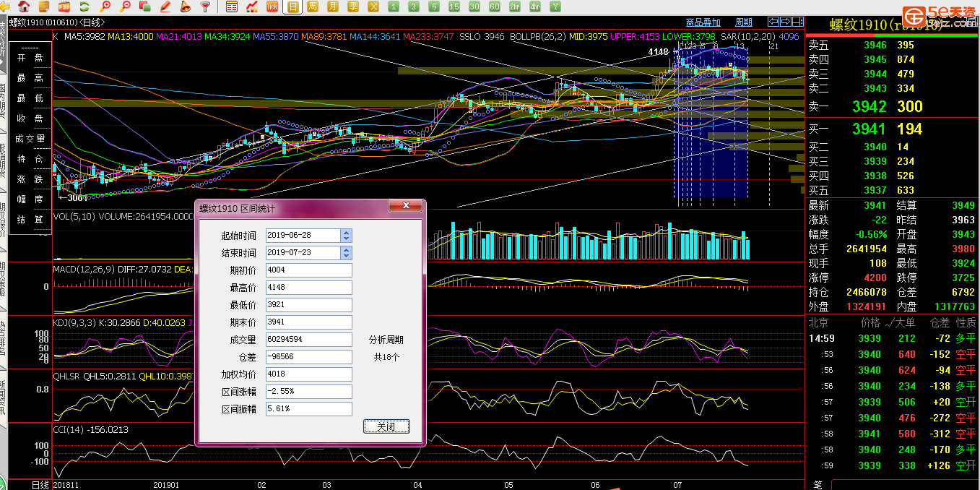The height and width of the screenshot is (490, 980).
Task: Select the weekly 周 period button
Action: coord(313,7)
